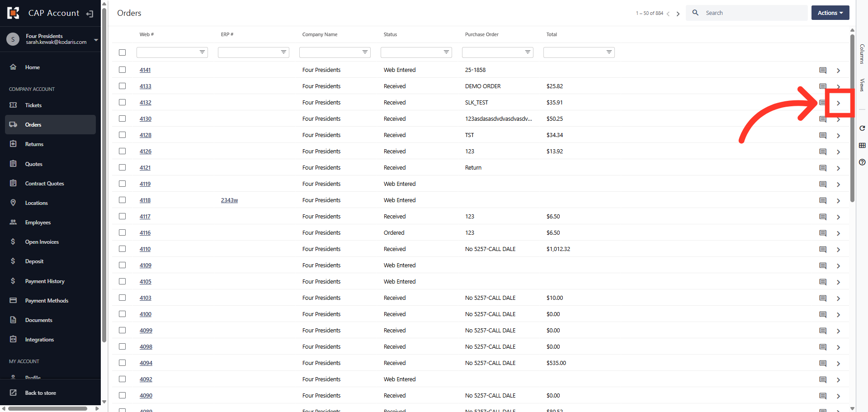Open filter menu icon for Purchase Order column

click(528, 52)
